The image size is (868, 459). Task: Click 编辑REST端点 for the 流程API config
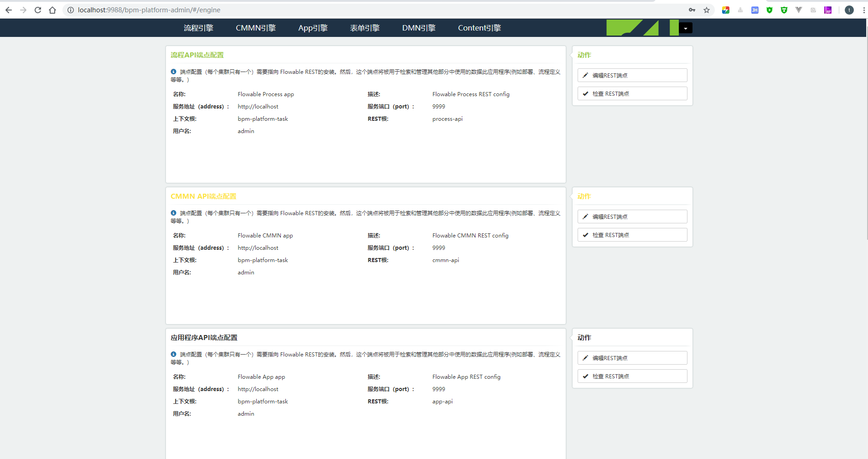point(632,75)
